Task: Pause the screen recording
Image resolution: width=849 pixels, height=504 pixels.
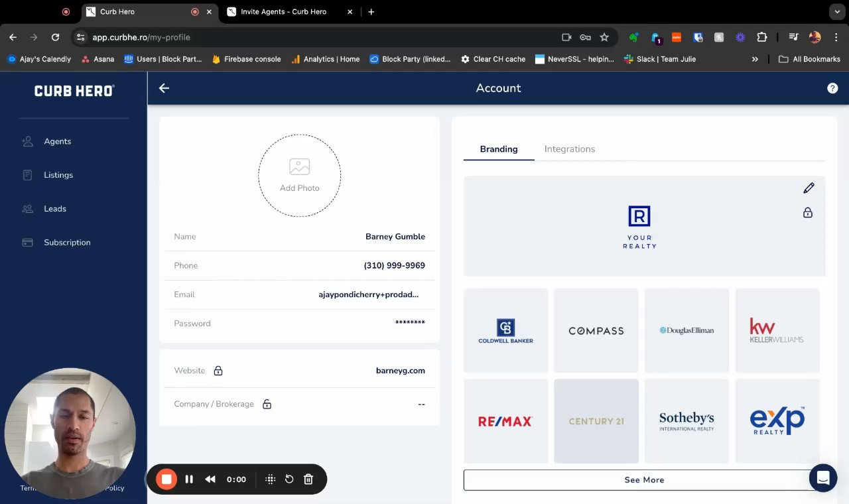Action: pos(189,479)
